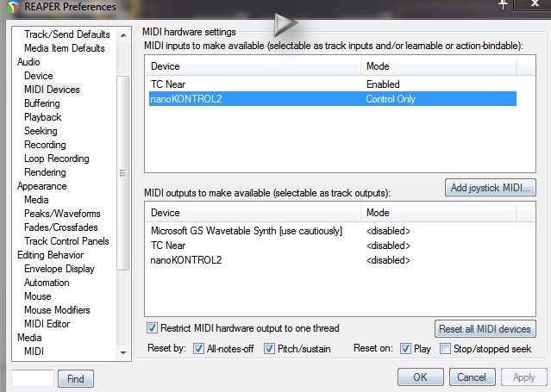Open the Buffering preferences page
The width and height of the screenshot is (551, 392).
[x=41, y=103]
